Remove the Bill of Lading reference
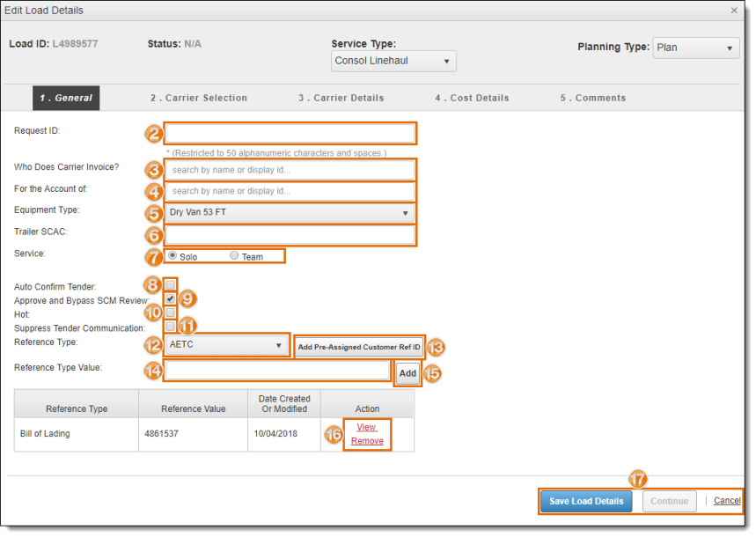Image resolution: width=756 pixels, height=537 pixels. click(367, 441)
